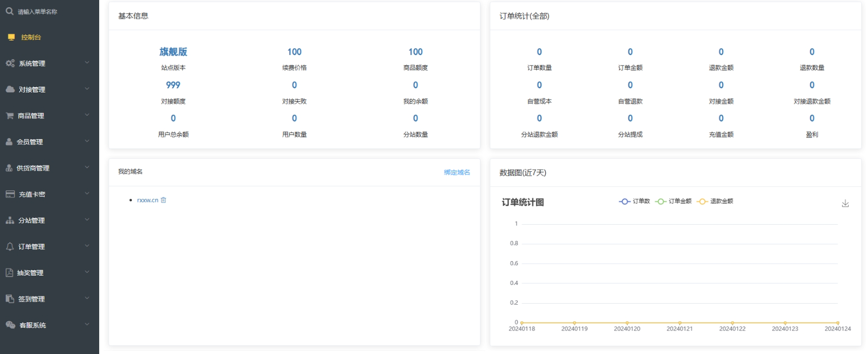868x354 pixels.
Task: Click the cloud icon for 对接管理
Action: 10,89
